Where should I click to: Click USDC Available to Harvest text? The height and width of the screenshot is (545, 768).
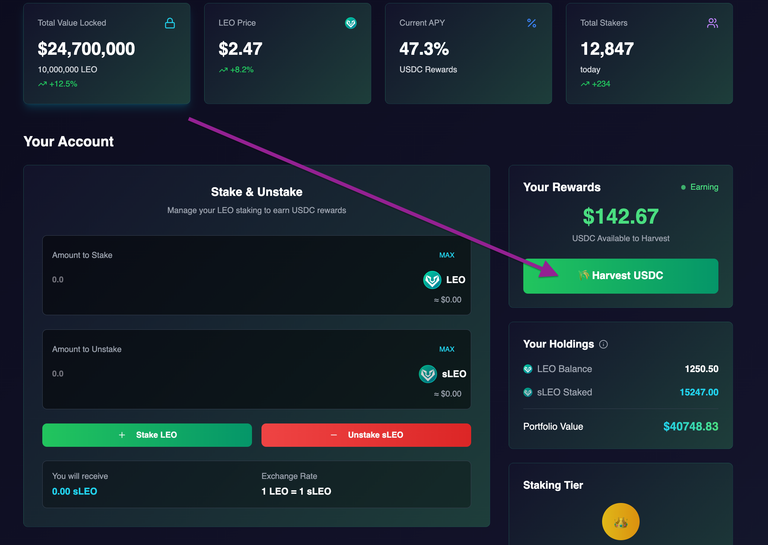click(621, 238)
